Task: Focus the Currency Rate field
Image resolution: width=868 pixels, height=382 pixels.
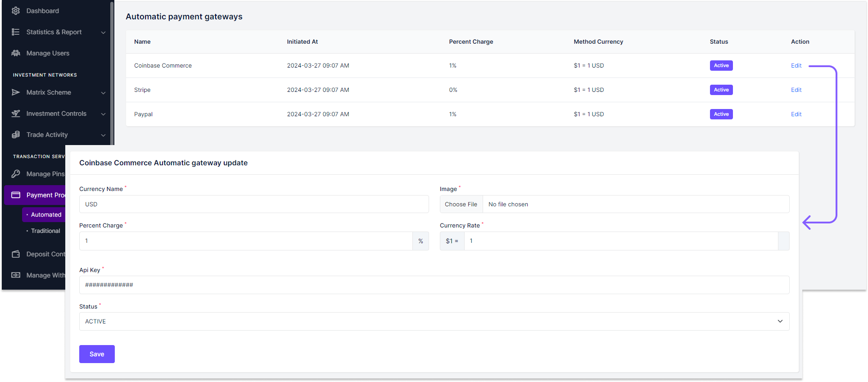Action: 621,241
